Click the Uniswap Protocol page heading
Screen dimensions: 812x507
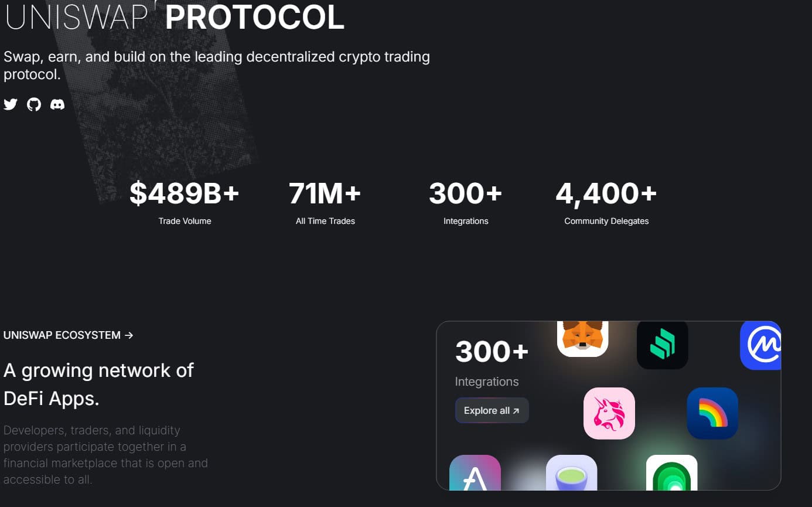pyautogui.click(x=175, y=18)
